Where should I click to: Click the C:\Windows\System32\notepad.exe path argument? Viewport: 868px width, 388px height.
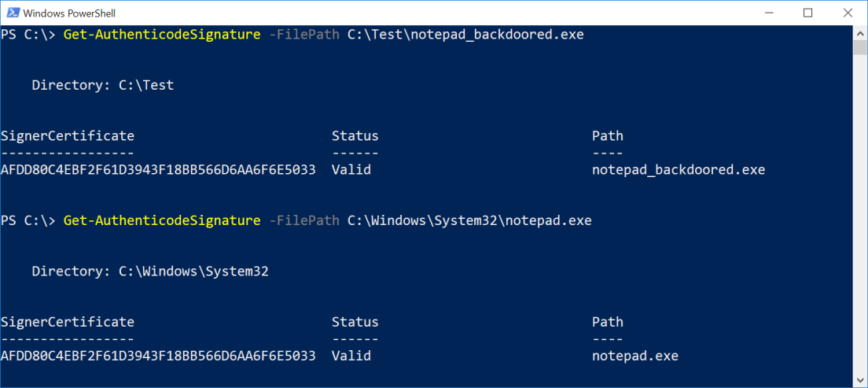coord(469,221)
